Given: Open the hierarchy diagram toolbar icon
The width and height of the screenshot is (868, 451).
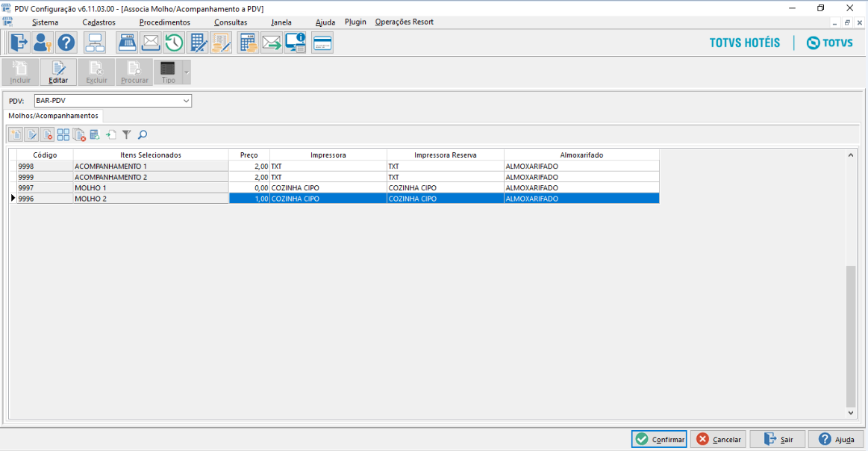Looking at the screenshot, I should click(x=95, y=43).
